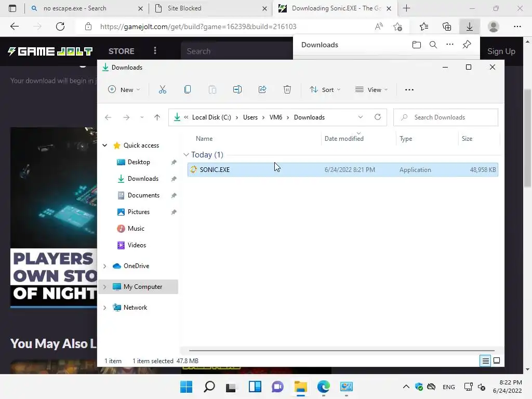
Task: Click Add to favorites star icon
Action: (397, 26)
